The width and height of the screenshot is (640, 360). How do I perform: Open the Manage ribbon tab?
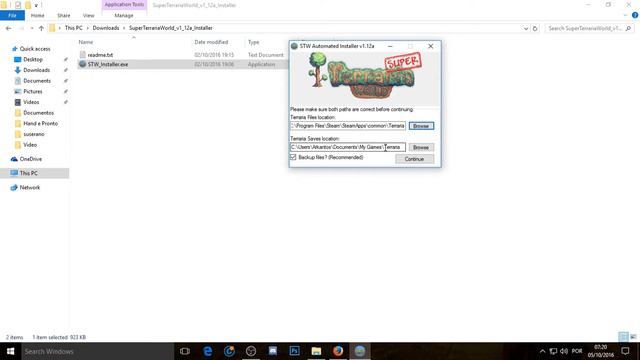point(124,16)
